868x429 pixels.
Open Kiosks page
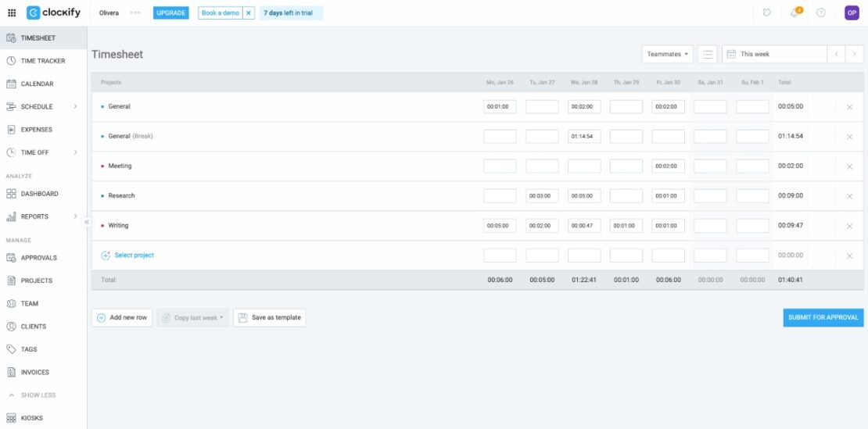[43, 418]
